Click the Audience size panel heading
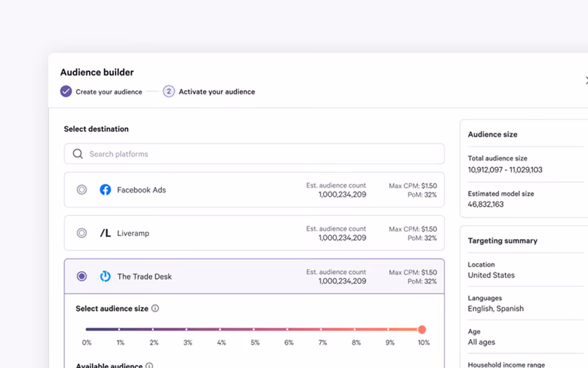Viewport: 588px width, 368px height. [x=492, y=134]
